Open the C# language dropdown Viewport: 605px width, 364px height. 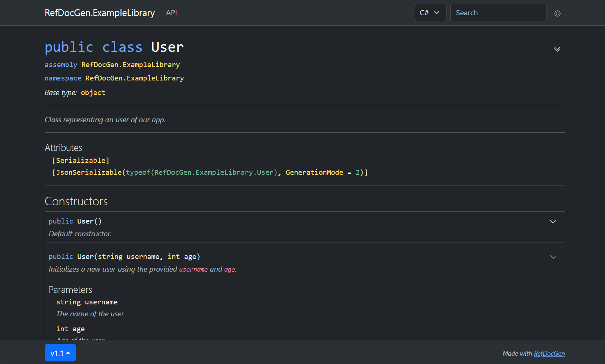[x=430, y=13]
